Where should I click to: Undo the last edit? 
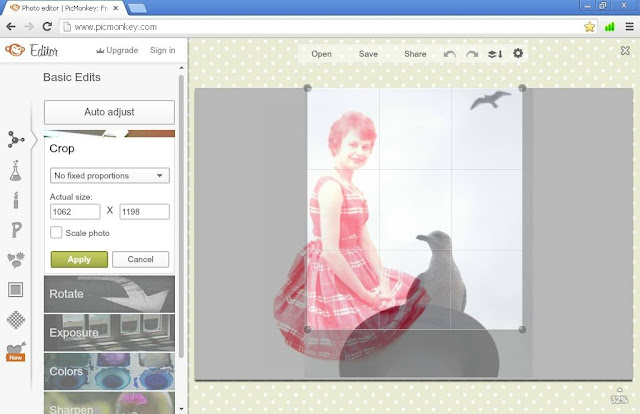[449, 54]
